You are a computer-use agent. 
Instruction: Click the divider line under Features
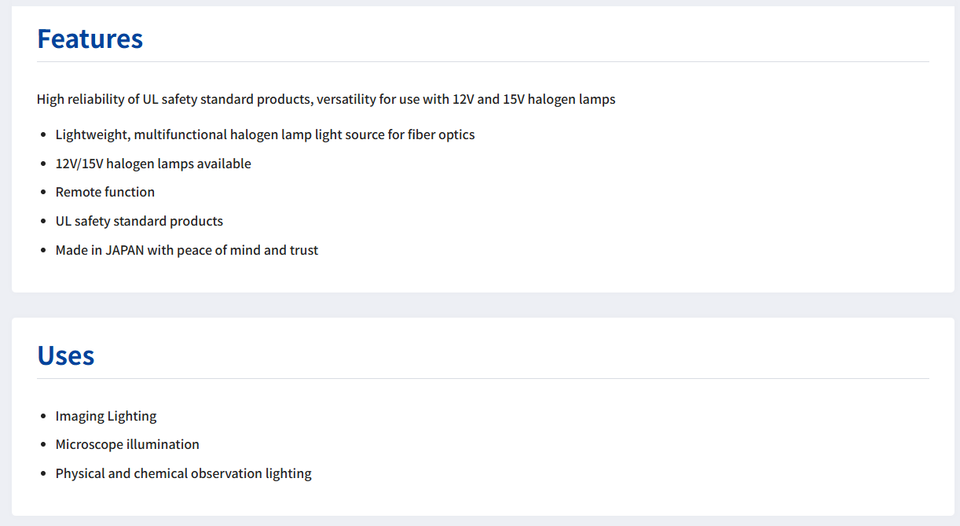[483, 62]
